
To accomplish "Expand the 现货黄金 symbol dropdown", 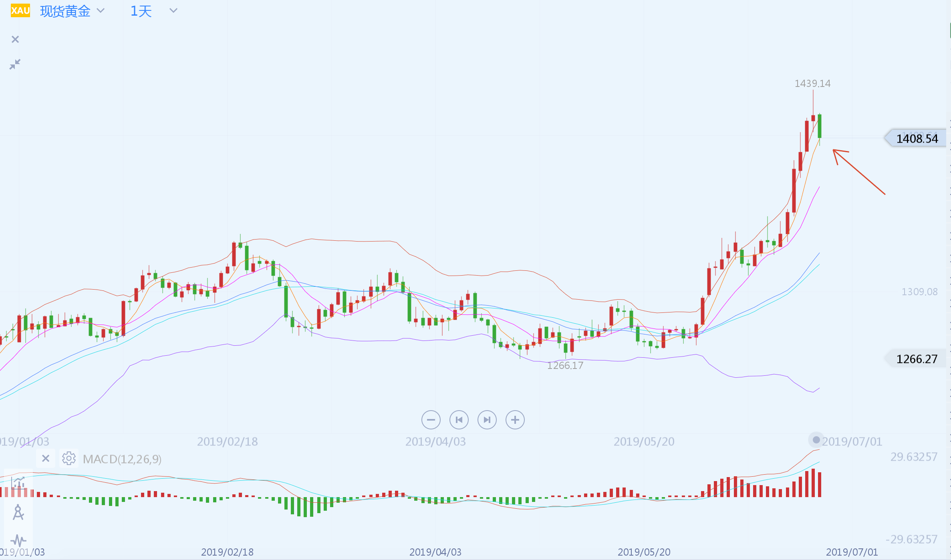I will tap(101, 11).
